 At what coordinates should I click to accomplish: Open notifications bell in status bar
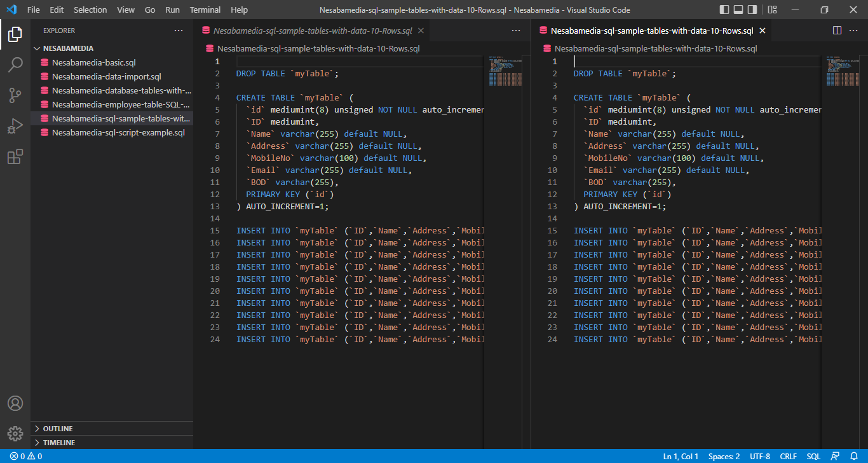pos(854,457)
